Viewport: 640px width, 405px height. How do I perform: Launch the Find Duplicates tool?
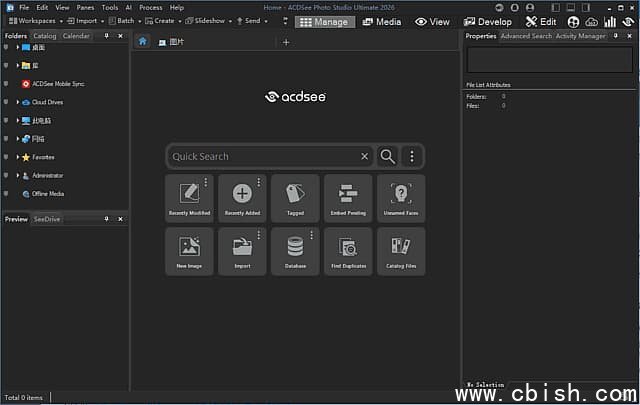pyautogui.click(x=348, y=250)
